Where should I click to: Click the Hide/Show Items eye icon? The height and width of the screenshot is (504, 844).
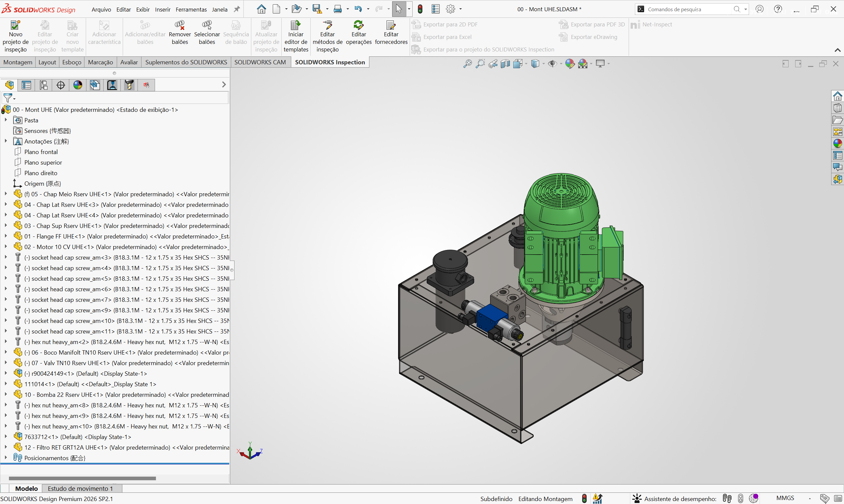tap(552, 64)
